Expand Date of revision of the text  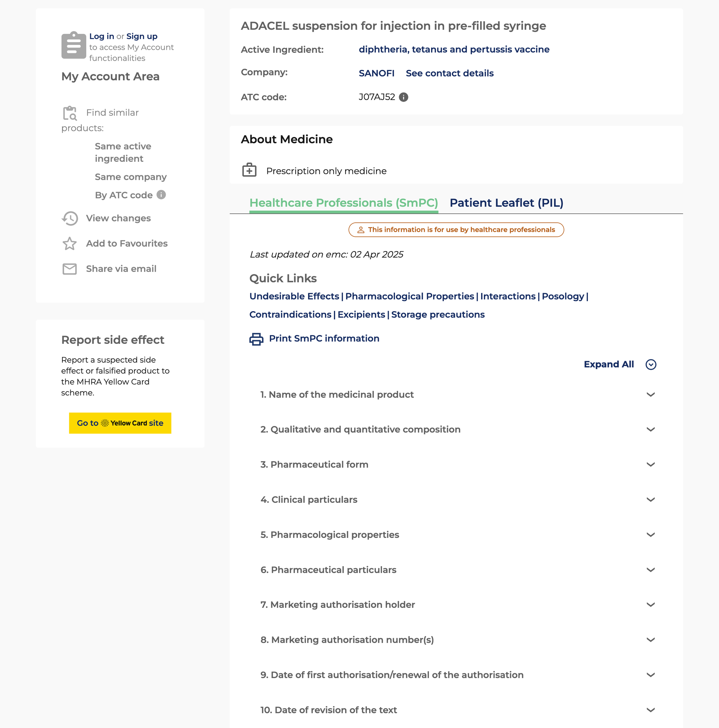pyautogui.click(x=651, y=710)
